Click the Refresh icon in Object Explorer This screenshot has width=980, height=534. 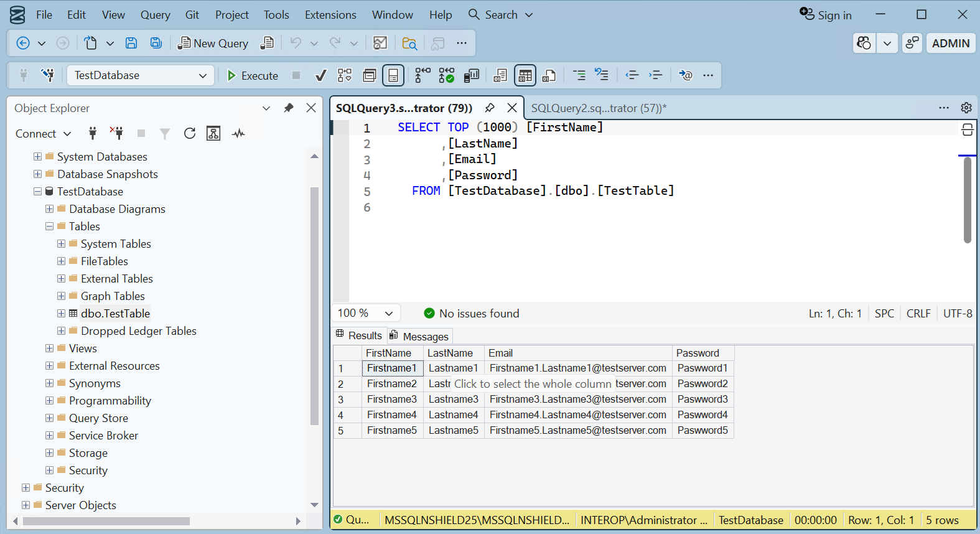tap(190, 133)
